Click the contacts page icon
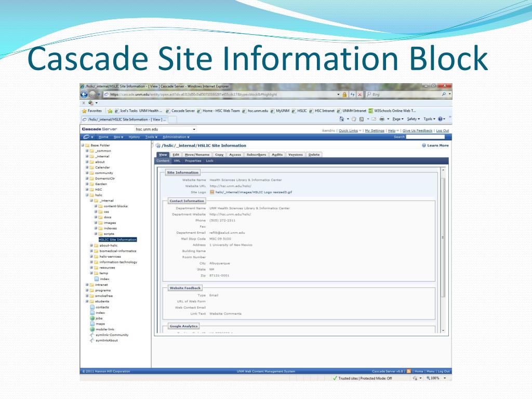 [92, 307]
